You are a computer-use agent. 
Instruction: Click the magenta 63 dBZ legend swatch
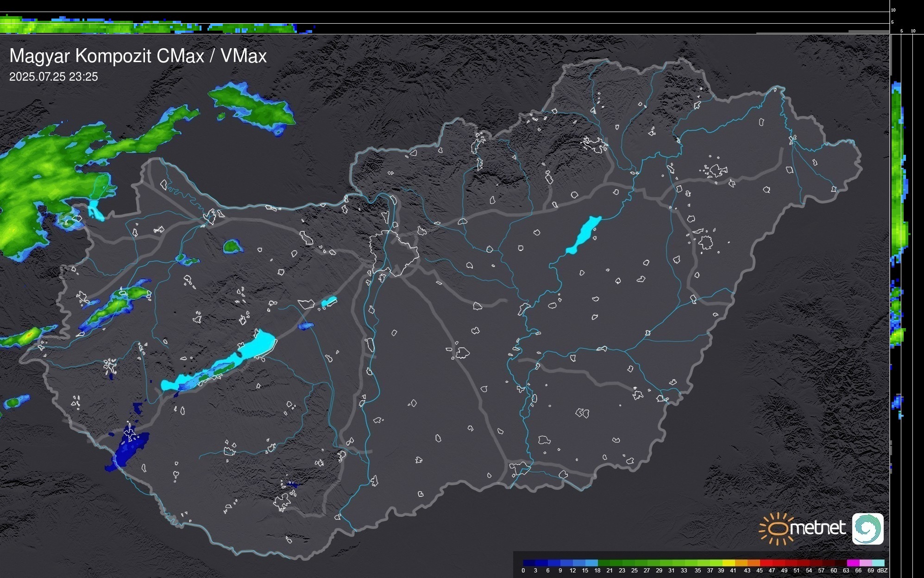coord(853,563)
